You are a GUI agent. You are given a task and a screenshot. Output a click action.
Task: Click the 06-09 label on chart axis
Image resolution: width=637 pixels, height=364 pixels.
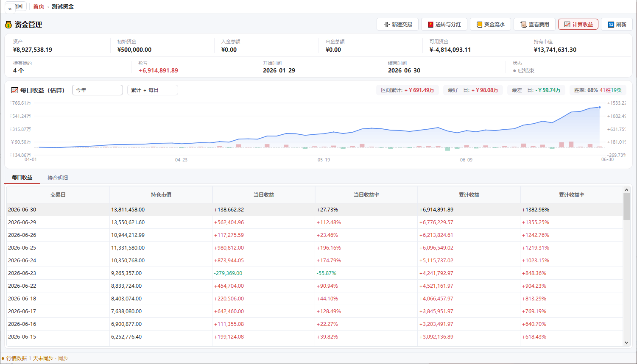pos(466,160)
